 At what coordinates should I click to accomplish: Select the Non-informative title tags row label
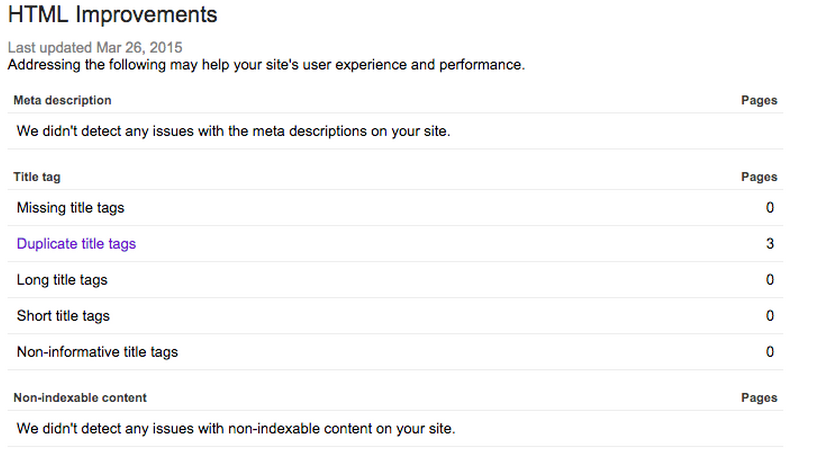(97, 352)
